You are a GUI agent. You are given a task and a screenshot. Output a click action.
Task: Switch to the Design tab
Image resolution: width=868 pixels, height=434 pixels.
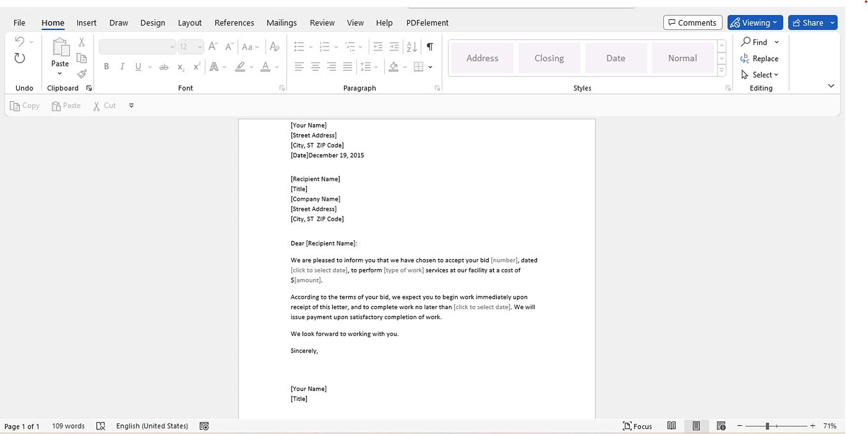[x=153, y=23]
